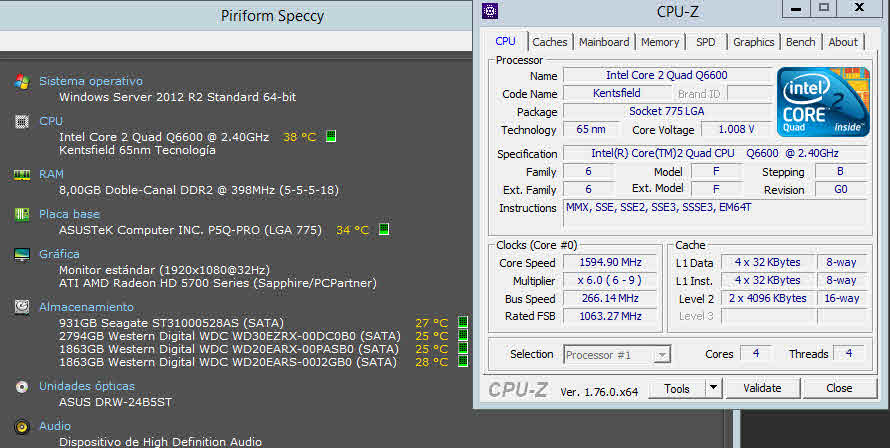
Task: Switch to the SPD tab
Action: coord(706,42)
